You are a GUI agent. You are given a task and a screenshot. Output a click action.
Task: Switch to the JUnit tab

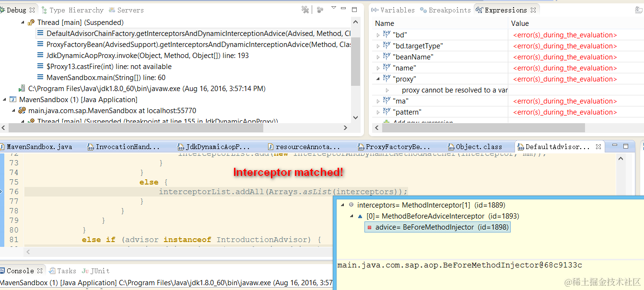pyautogui.click(x=96, y=271)
